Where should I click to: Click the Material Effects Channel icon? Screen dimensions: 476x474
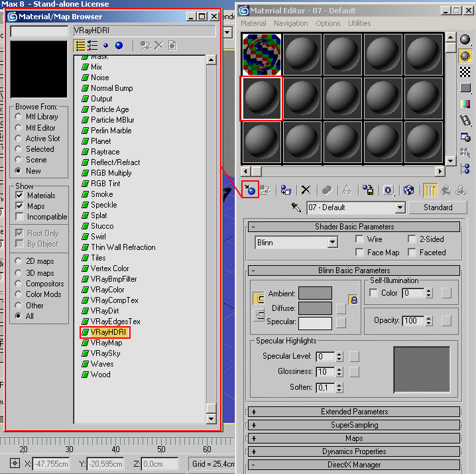(x=388, y=190)
